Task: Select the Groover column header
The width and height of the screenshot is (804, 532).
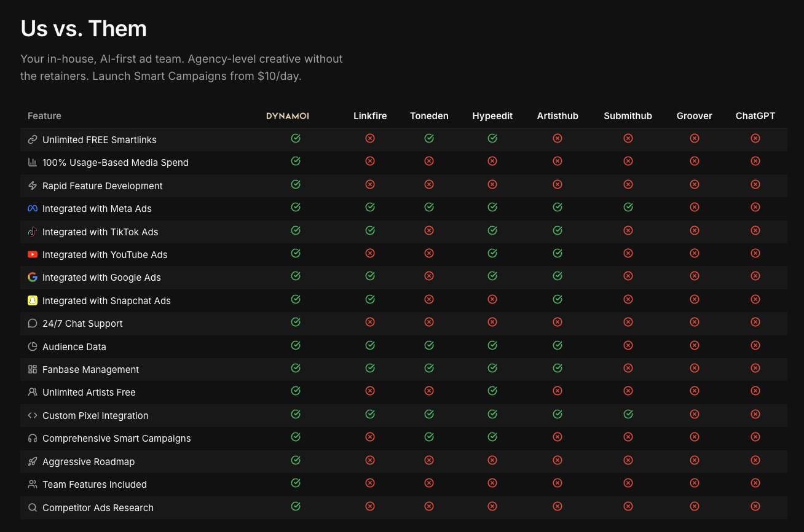Action: click(694, 115)
